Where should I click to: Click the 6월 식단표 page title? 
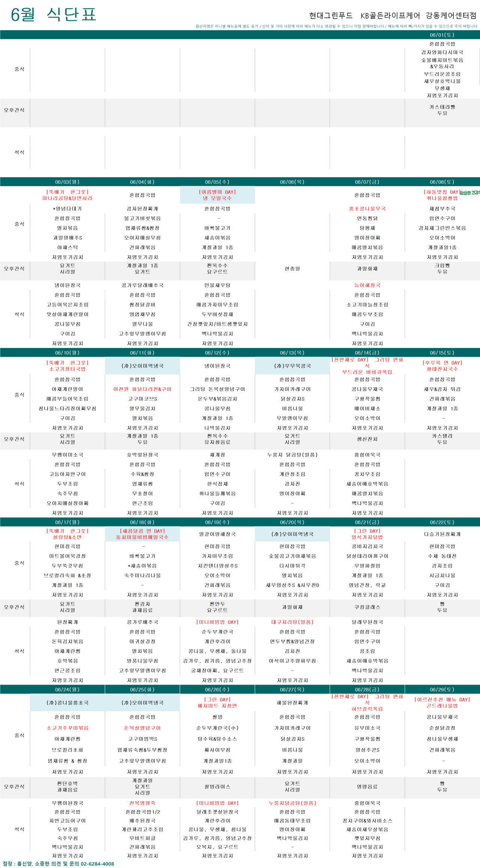point(53,15)
